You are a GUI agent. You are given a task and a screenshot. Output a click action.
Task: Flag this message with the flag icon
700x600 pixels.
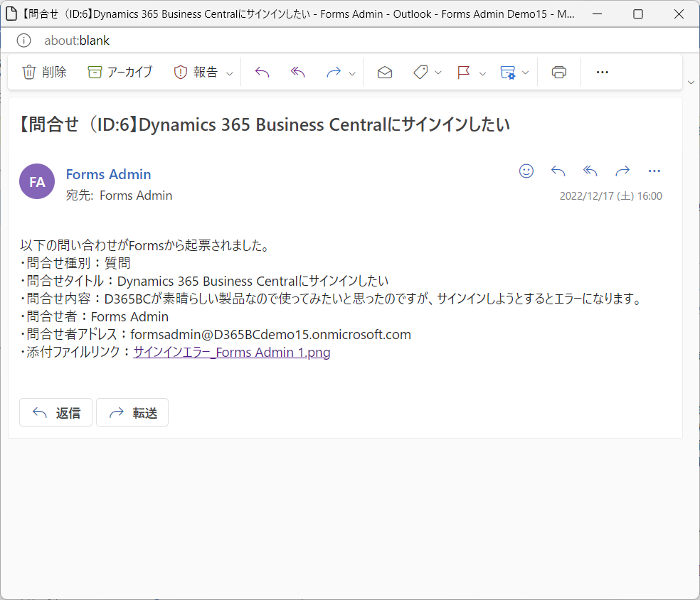(x=464, y=73)
